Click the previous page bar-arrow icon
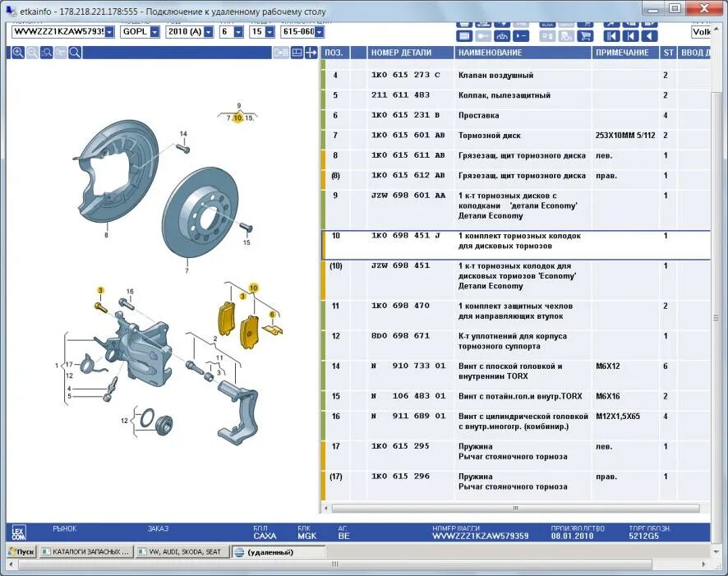The width and height of the screenshot is (728, 576). click(630, 35)
